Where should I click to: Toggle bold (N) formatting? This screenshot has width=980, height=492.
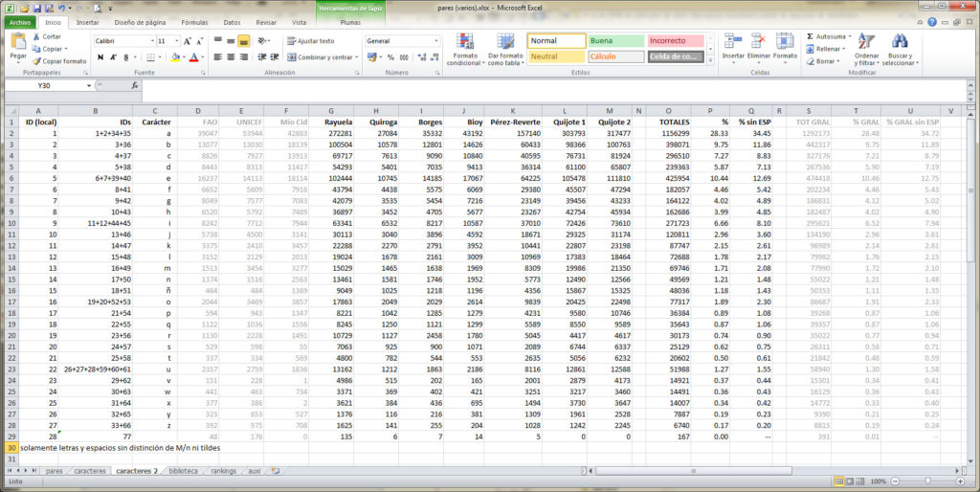pos(100,57)
